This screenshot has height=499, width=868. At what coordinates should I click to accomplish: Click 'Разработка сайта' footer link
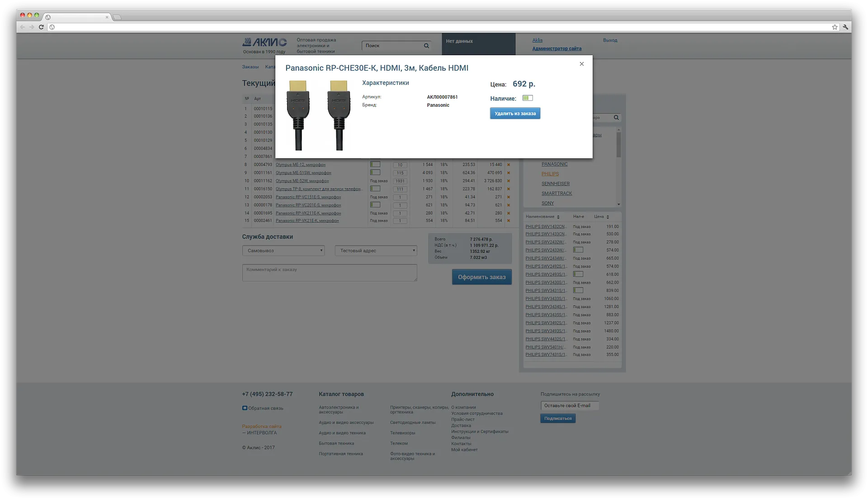coord(262,427)
